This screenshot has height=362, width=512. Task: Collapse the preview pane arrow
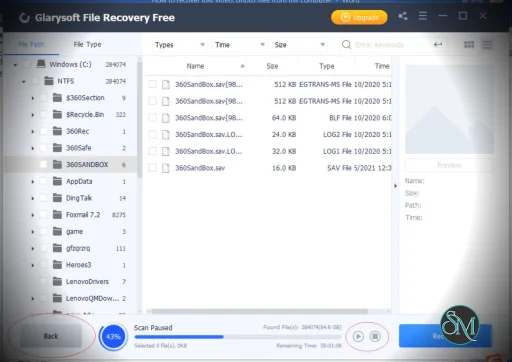coord(395,186)
